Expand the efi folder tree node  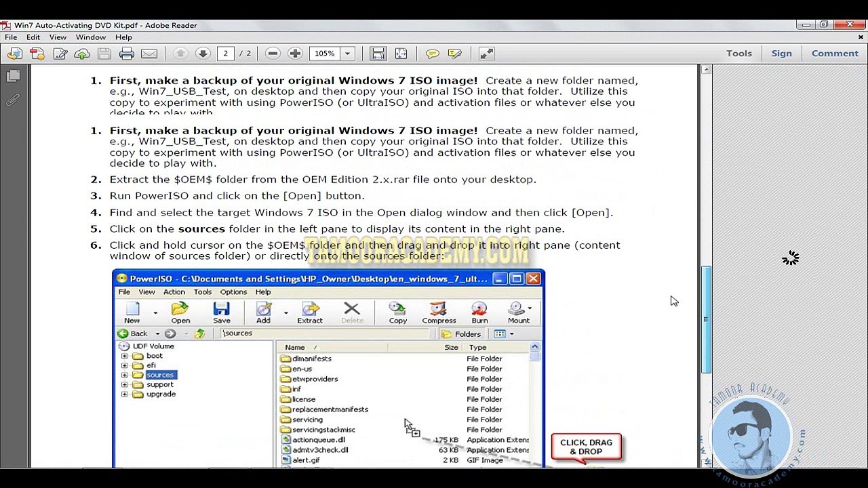click(124, 365)
